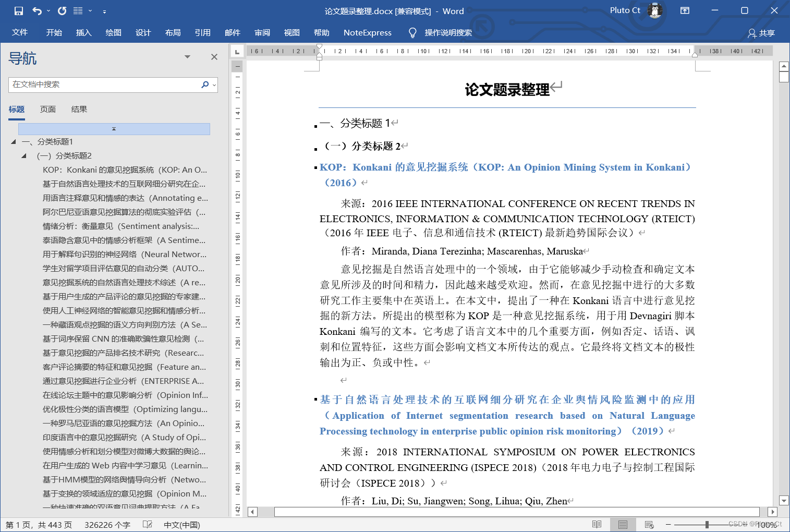Open the search options dropdown arrow beside the magnifier
790x532 pixels.
click(214, 85)
